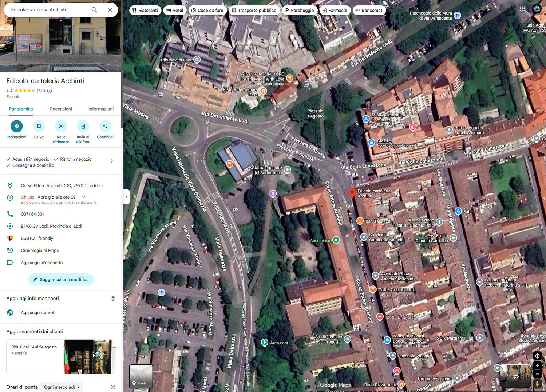546x392 pixels.
Task: Filter map by Ristoranti chip
Action: pos(145,10)
